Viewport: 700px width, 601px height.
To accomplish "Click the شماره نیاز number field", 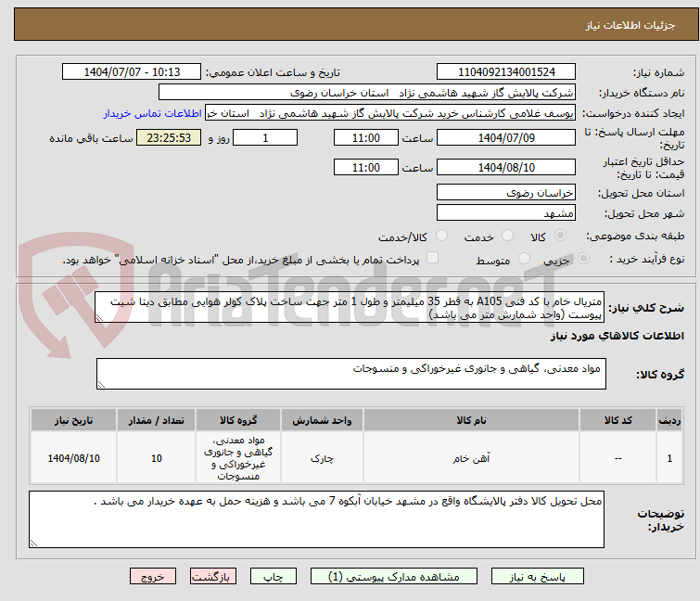I will pos(506,72).
